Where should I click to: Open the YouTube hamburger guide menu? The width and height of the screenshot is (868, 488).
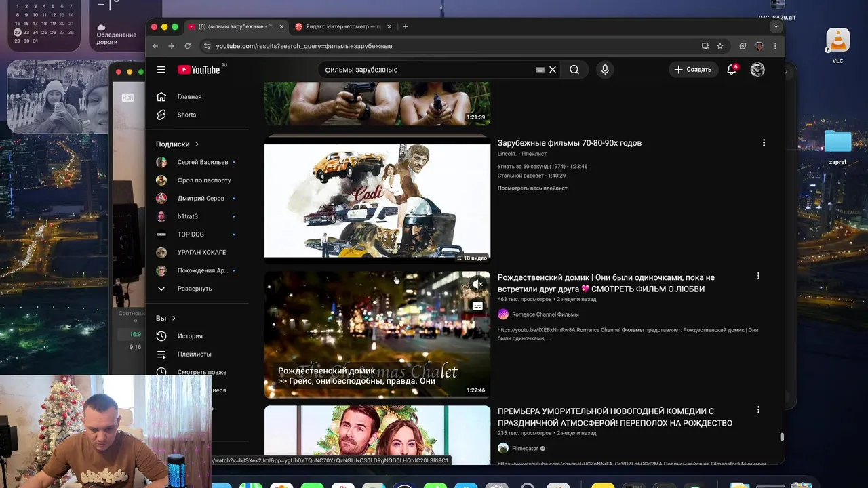click(161, 70)
